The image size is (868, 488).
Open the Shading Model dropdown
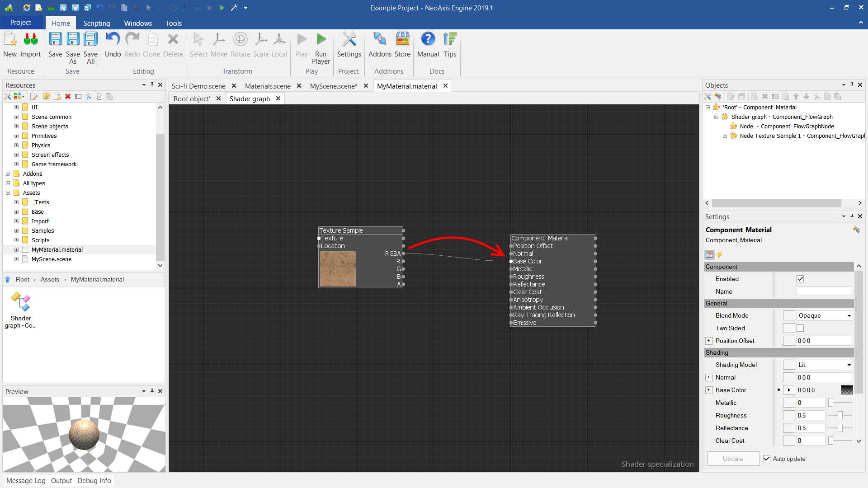coord(825,365)
